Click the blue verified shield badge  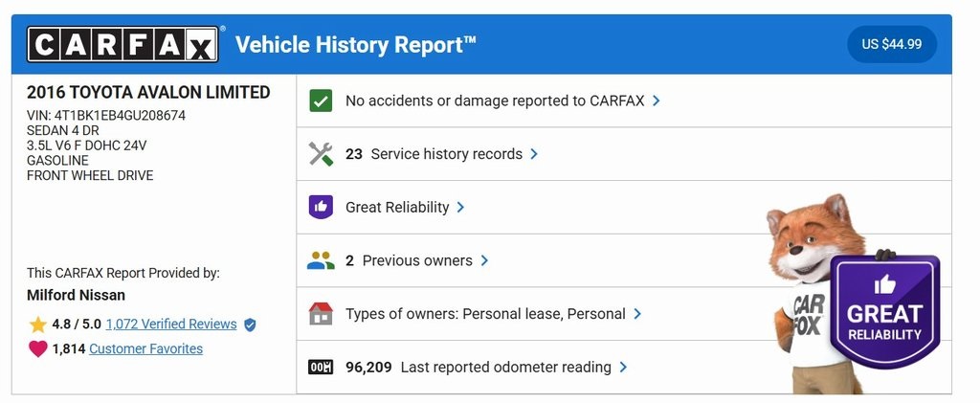(x=250, y=325)
